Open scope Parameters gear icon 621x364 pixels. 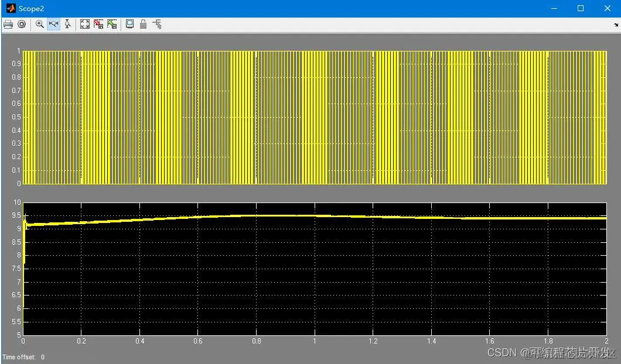click(x=22, y=24)
